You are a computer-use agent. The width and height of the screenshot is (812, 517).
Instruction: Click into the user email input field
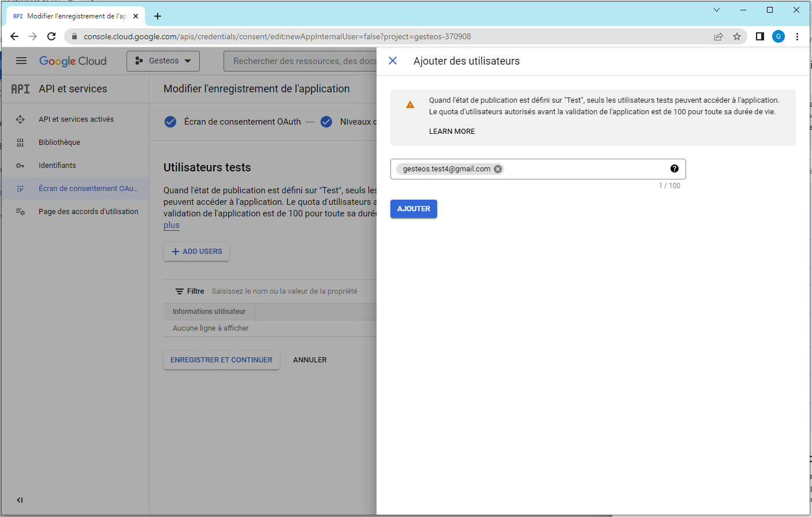583,169
